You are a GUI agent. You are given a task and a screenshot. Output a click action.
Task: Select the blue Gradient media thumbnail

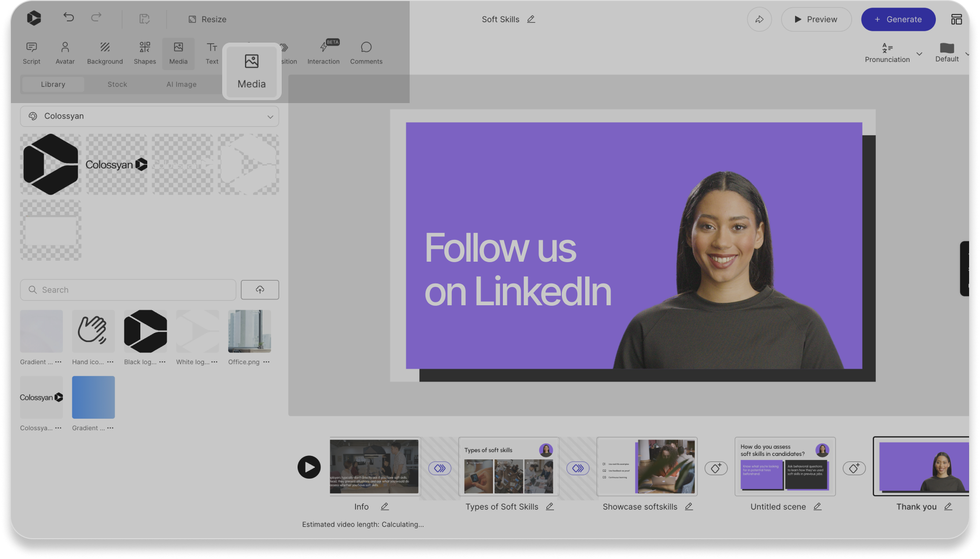pos(93,397)
